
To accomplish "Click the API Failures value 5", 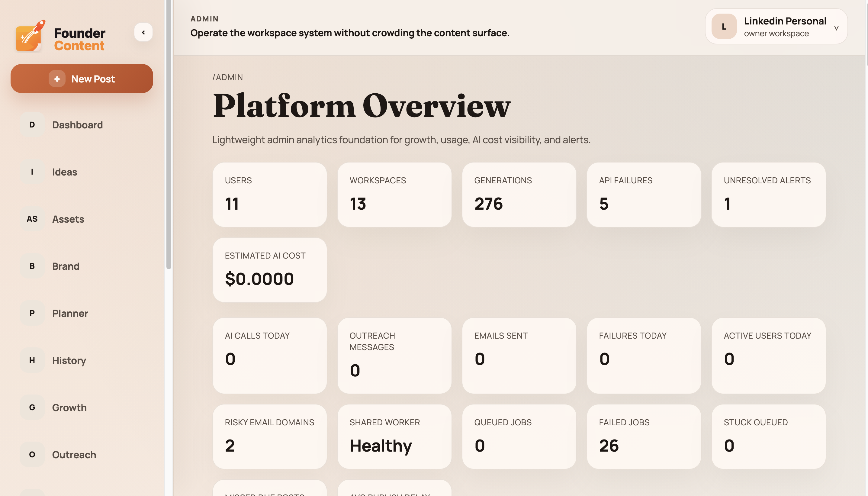I will click(x=604, y=204).
